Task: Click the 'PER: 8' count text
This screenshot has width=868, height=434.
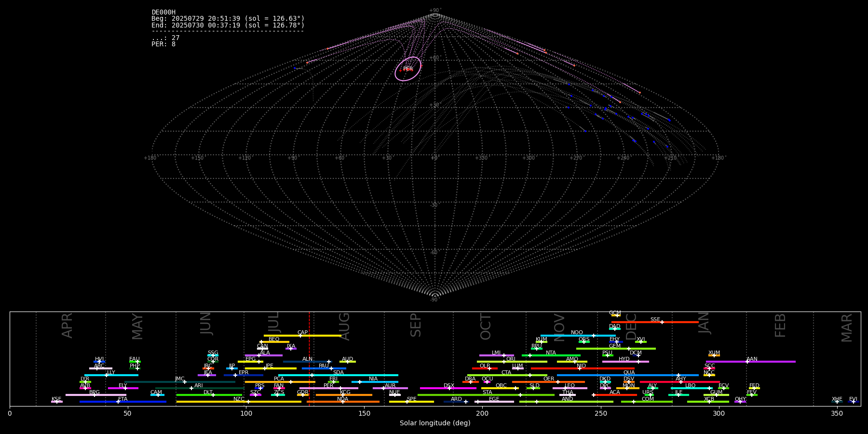Action: (163, 44)
